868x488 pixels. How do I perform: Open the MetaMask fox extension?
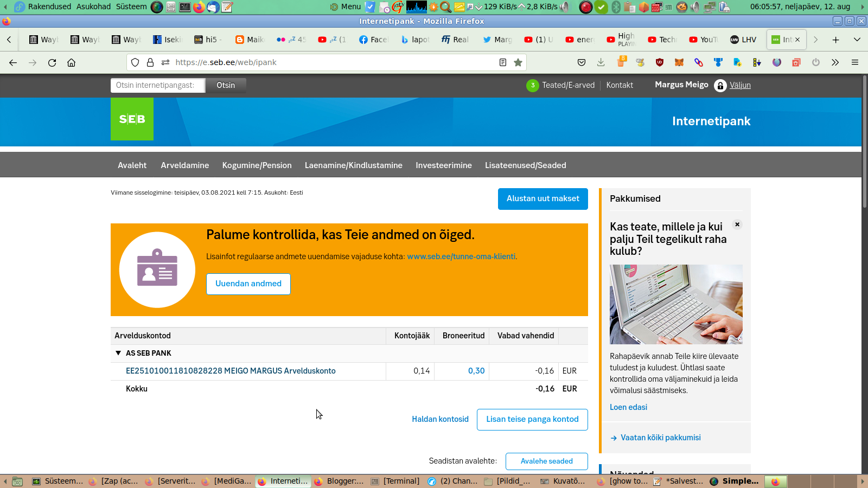pos(679,62)
